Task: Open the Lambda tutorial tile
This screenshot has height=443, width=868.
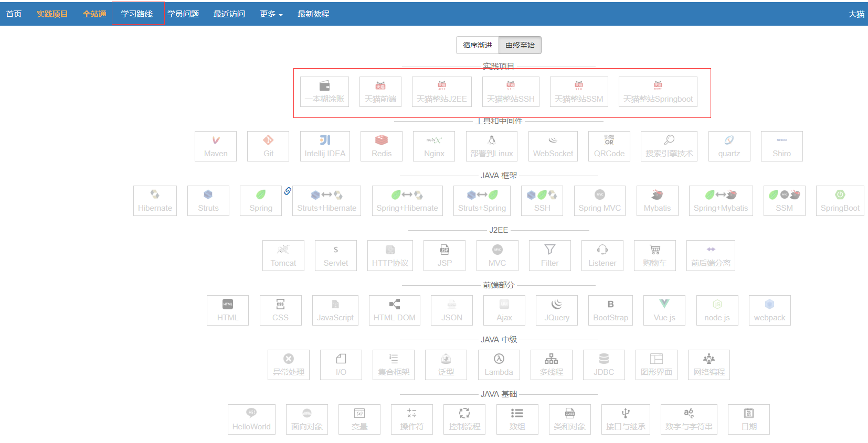Action: [x=499, y=365]
